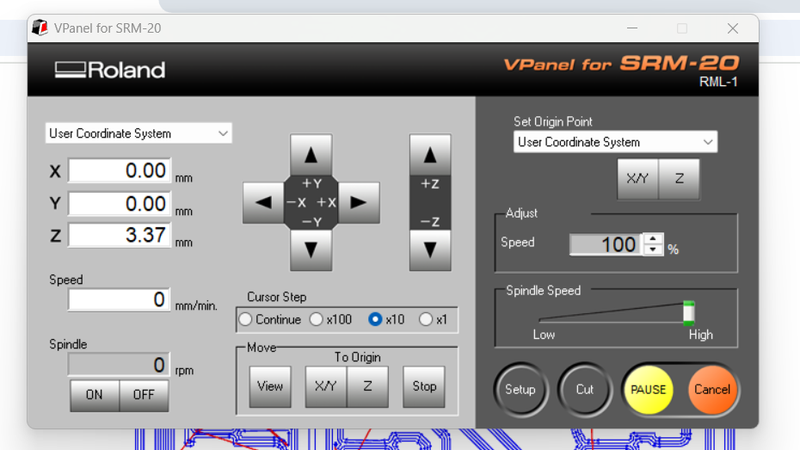Click the Cut button
This screenshot has width=800, height=450.
pyautogui.click(x=585, y=390)
